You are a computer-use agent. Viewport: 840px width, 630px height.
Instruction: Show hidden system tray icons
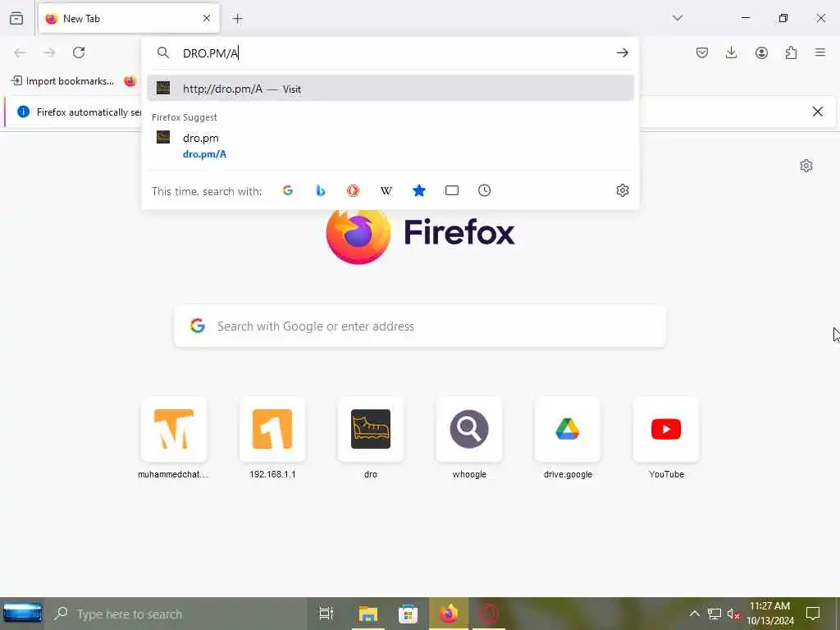pos(694,614)
